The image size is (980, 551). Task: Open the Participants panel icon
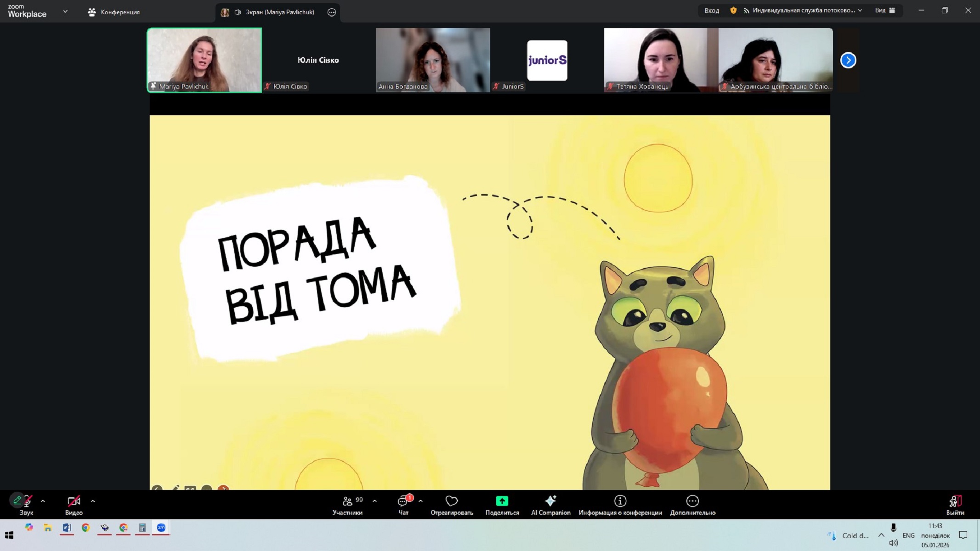(348, 501)
